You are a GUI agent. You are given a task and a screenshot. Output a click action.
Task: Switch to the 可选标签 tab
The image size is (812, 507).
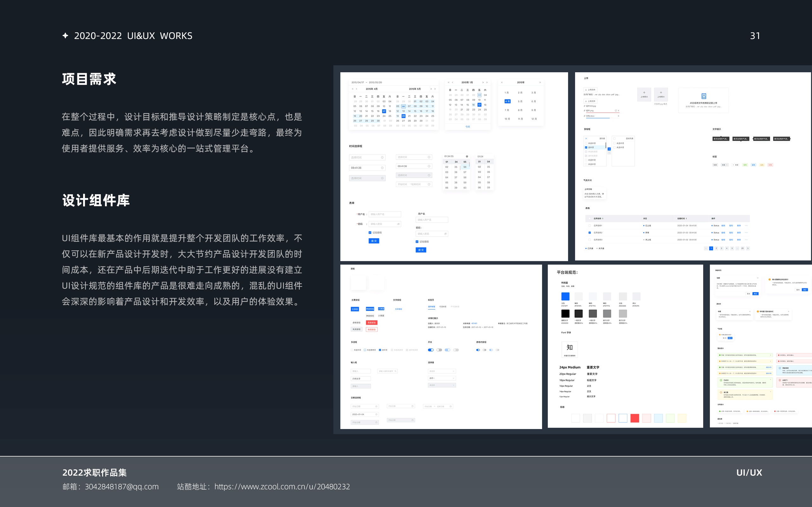click(442, 307)
